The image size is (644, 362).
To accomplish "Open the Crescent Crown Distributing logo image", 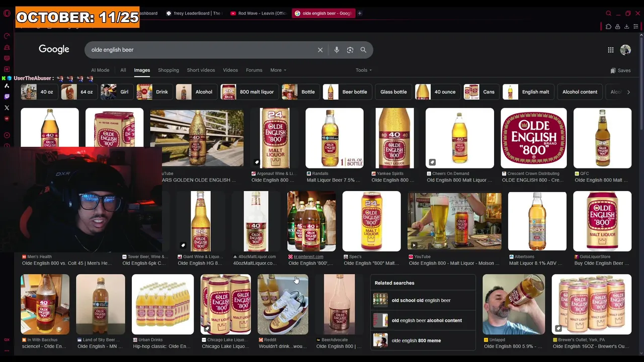I will (534, 138).
